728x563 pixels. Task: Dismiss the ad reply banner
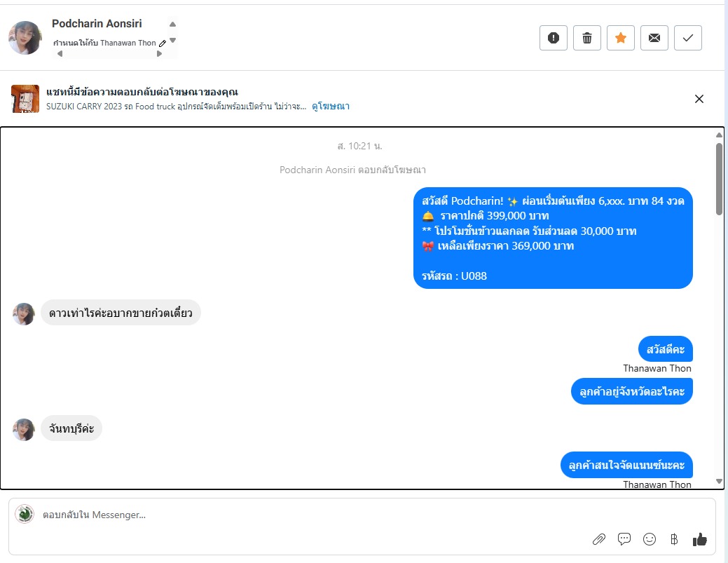pyautogui.click(x=699, y=99)
